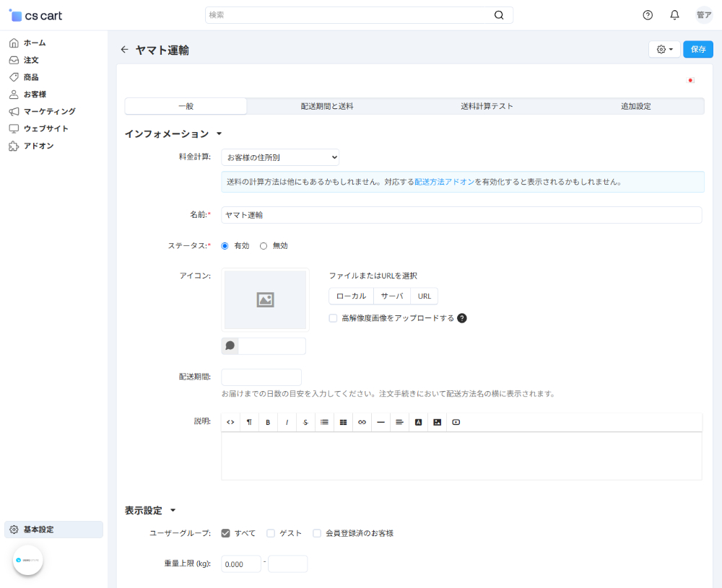The image size is (722, 588).
Task: Check 高解像度画像をアップロードする option
Action: coord(333,318)
